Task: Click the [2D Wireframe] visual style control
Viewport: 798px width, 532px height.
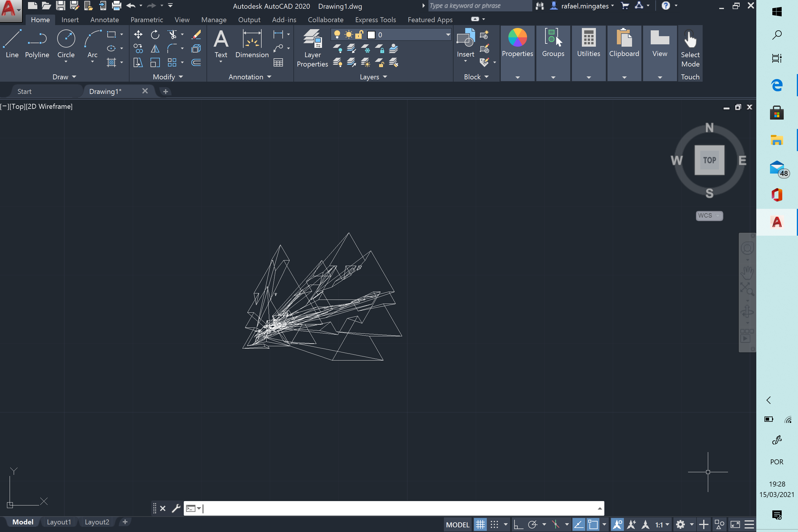Action: (x=49, y=106)
